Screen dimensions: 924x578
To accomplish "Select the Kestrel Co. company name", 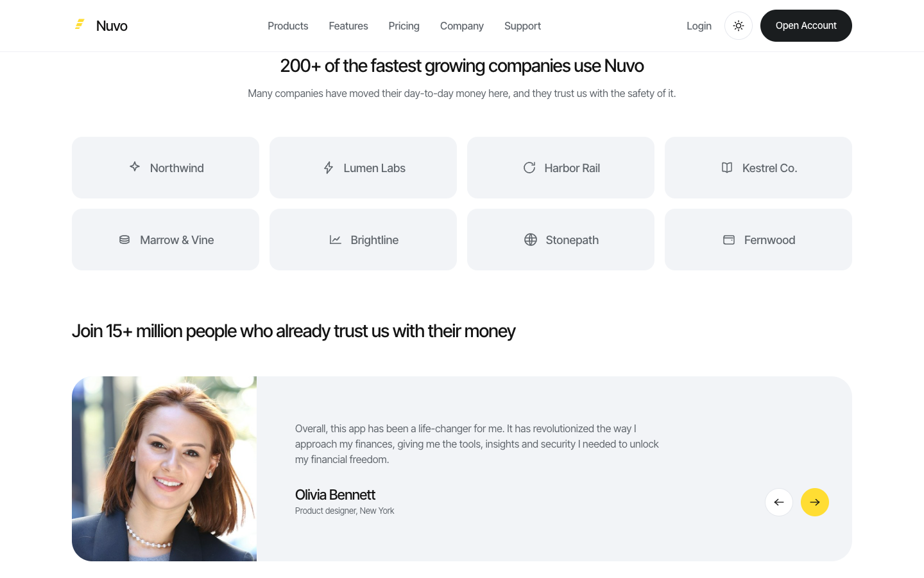I will coord(770,168).
